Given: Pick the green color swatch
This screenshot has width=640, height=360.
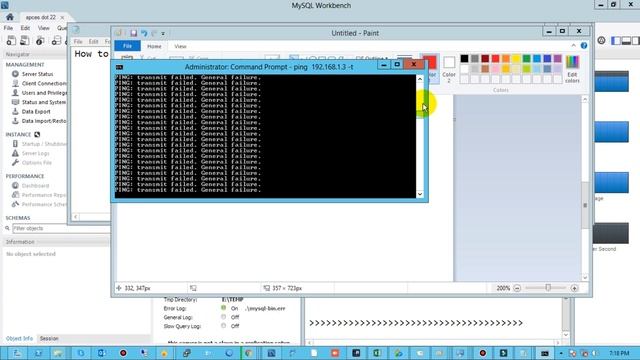Looking at the screenshot, I should 527,58.
